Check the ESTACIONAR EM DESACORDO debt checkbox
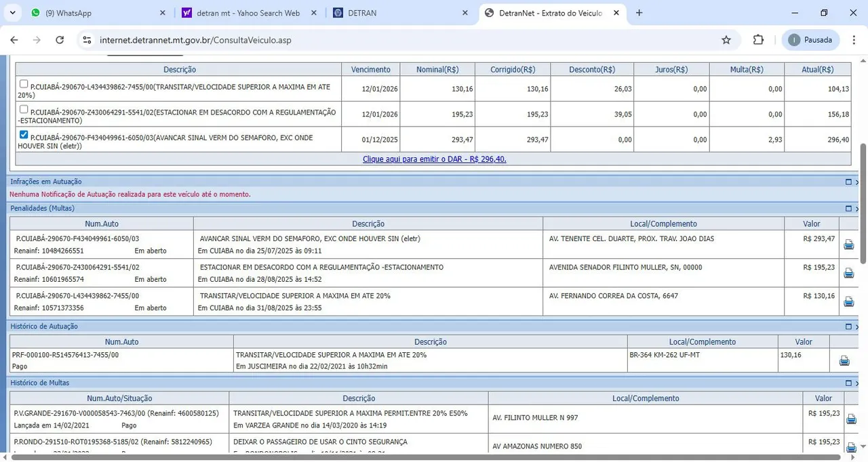This screenshot has width=868, height=462. click(24, 109)
